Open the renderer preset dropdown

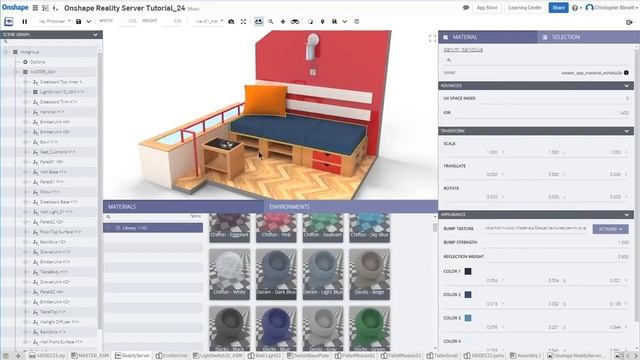click(x=54, y=21)
